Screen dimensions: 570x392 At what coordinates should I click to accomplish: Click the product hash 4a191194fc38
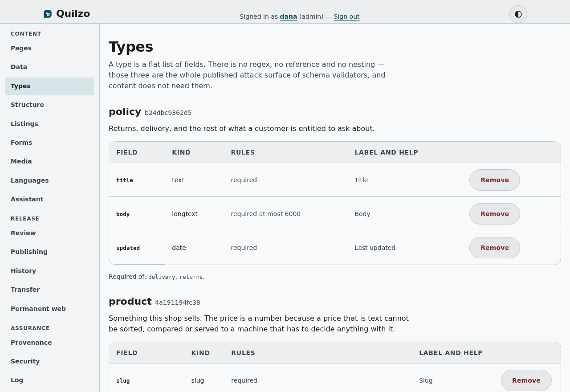coord(178,302)
